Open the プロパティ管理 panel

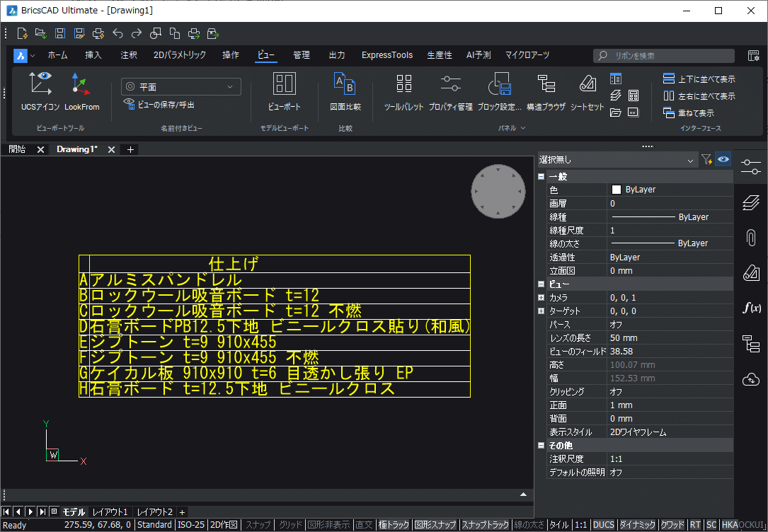451,92
